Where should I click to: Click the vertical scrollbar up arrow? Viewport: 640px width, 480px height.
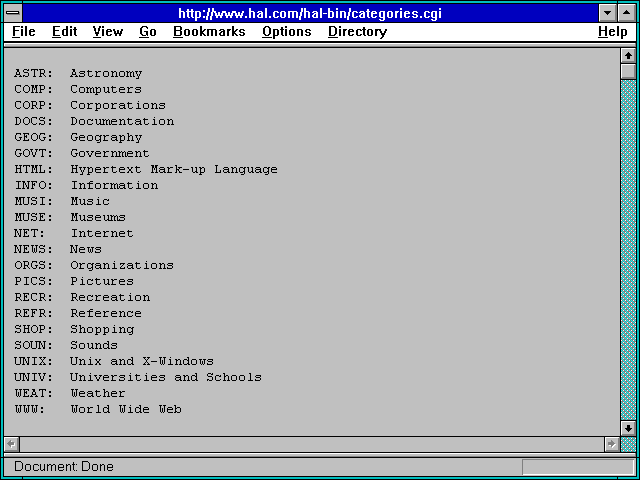pyautogui.click(x=628, y=56)
